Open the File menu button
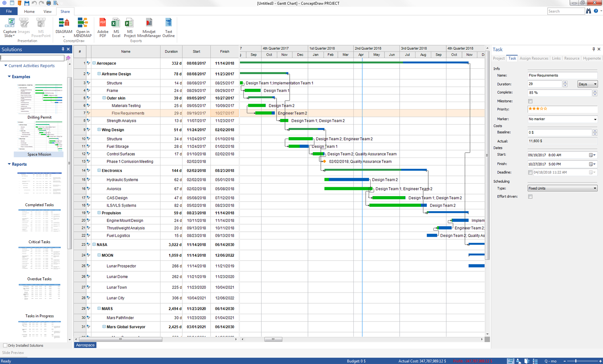The height and width of the screenshot is (364, 603). 9,11
